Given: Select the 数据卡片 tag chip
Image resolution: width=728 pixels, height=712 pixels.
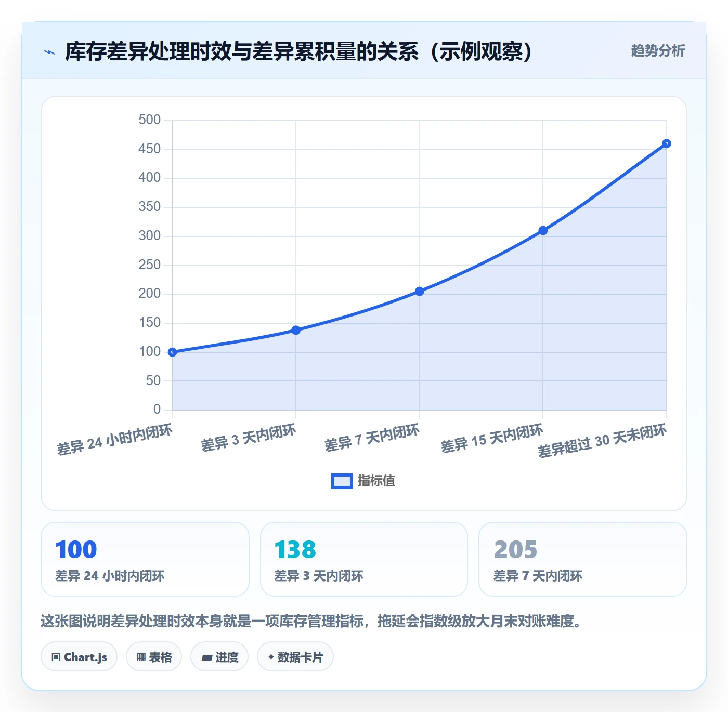Looking at the screenshot, I should [x=295, y=657].
